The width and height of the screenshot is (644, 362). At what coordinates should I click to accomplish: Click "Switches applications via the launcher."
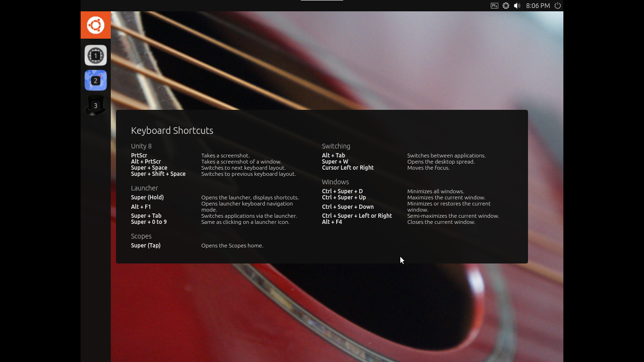[249, 216]
